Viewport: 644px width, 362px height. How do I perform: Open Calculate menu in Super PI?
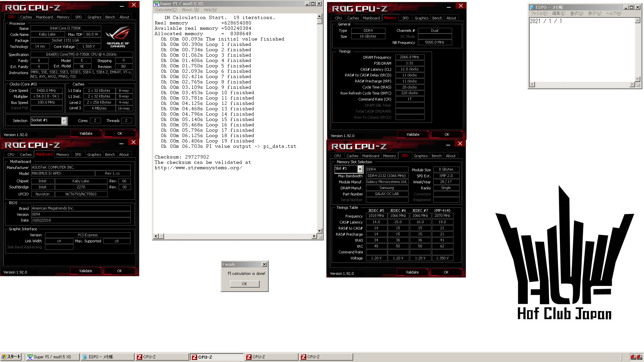166,10
